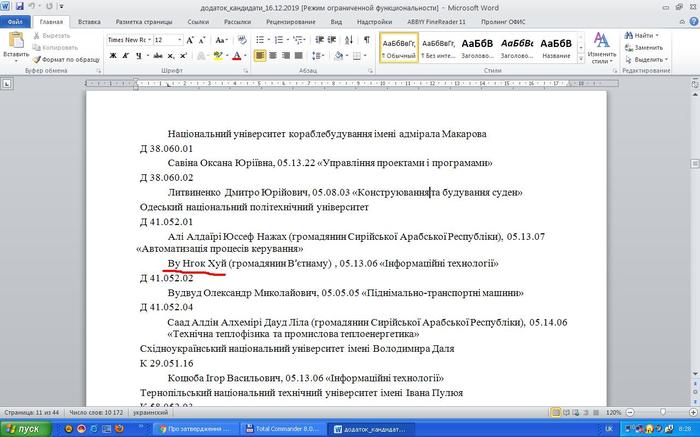Image resolution: width=700 pixels, height=437 pixels.
Task: Open the Файл tab
Action: point(15,21)
